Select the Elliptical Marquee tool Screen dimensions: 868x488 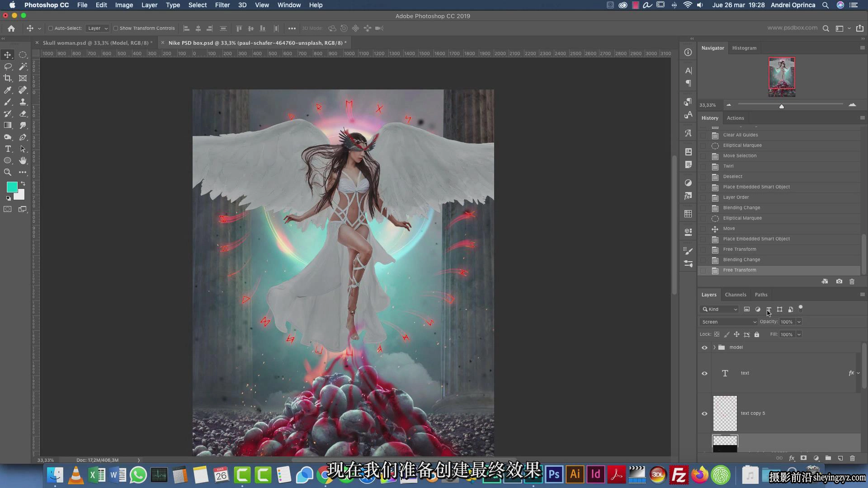click(23, 55)
